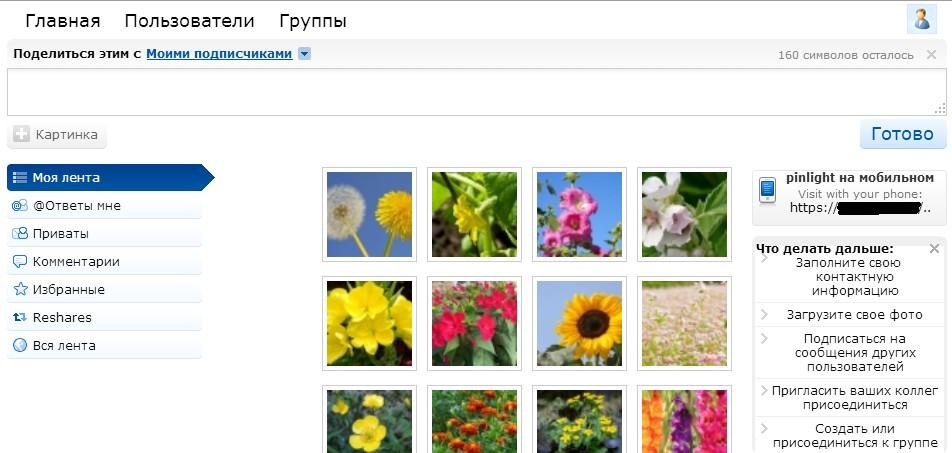Open the Reshares section

pyautogui.click(x=104, y=318)
